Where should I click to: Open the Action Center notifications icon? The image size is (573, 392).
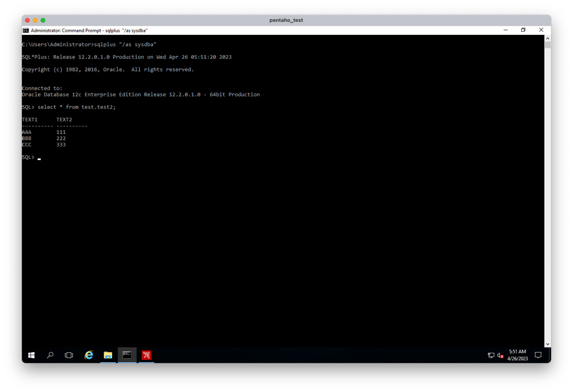[x=538, y=355]
